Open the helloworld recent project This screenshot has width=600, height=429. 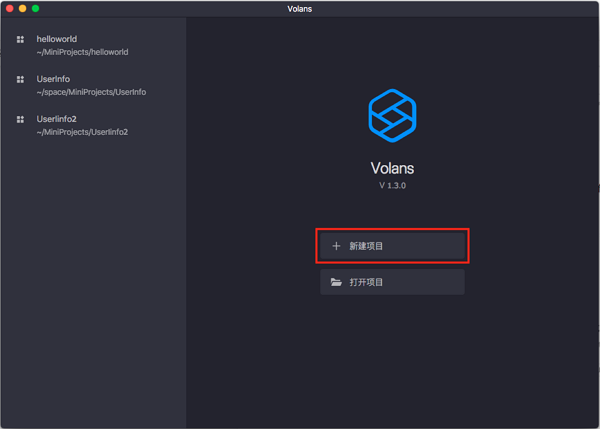coord(93,46)
